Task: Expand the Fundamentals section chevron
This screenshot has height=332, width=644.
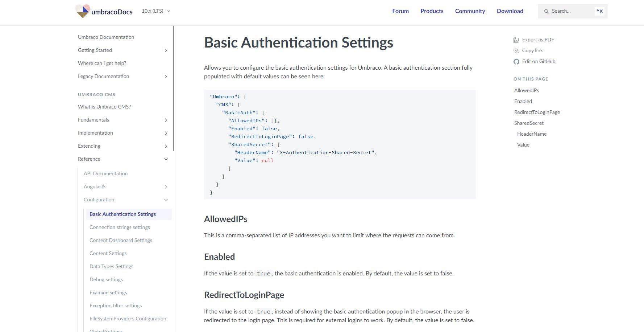Action: (166, 120)
